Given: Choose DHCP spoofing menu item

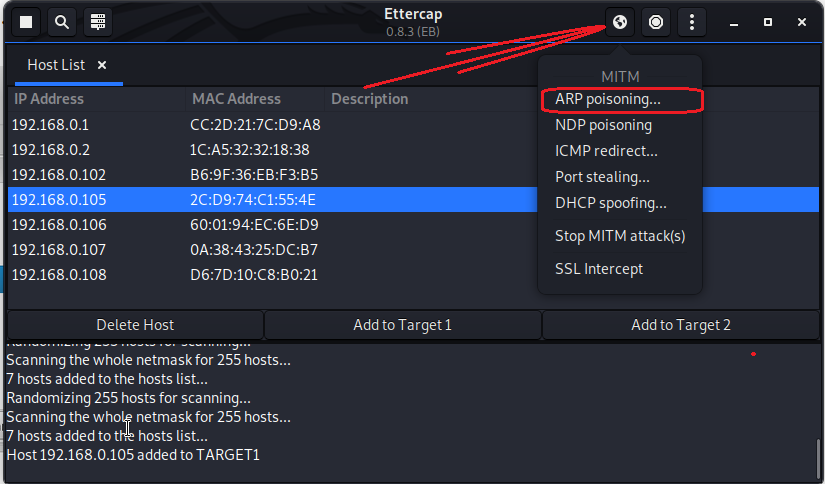Looking at the screenshot, I should tap(610, 203).
